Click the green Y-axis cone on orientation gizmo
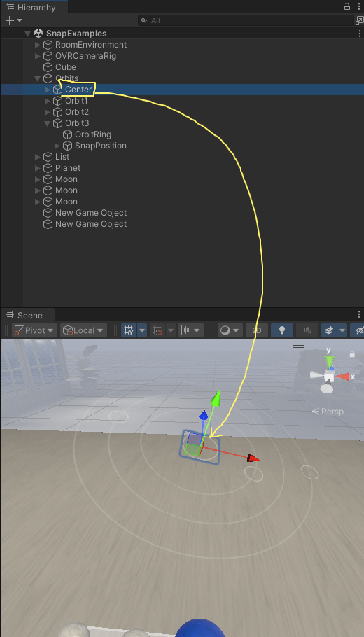This screenshot has width=364, height=637. (330, 361)
